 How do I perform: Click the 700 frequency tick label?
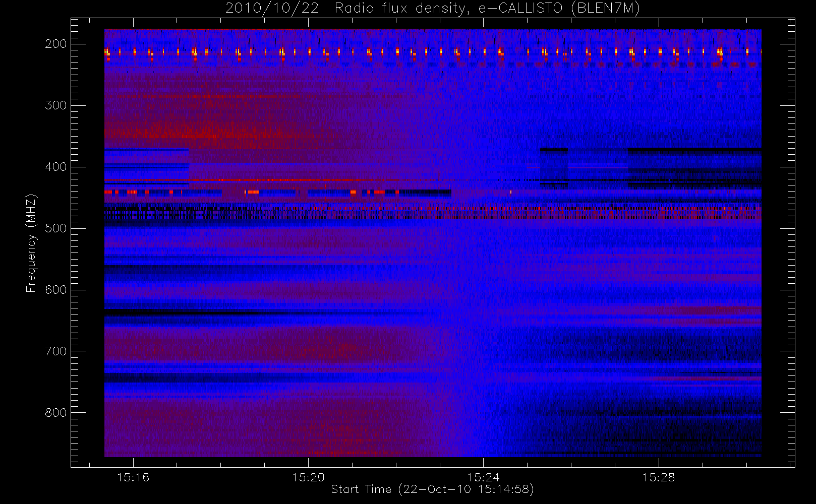point(56,351)
